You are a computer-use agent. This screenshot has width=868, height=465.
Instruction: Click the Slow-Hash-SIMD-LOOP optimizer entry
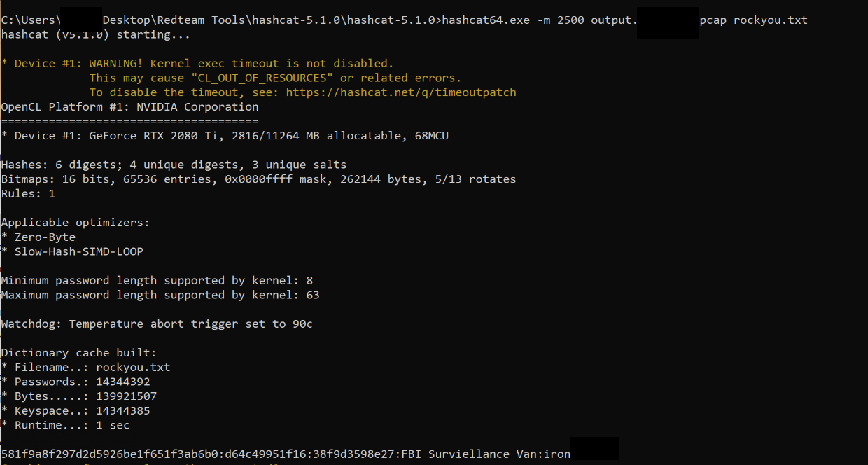(72, 251)
